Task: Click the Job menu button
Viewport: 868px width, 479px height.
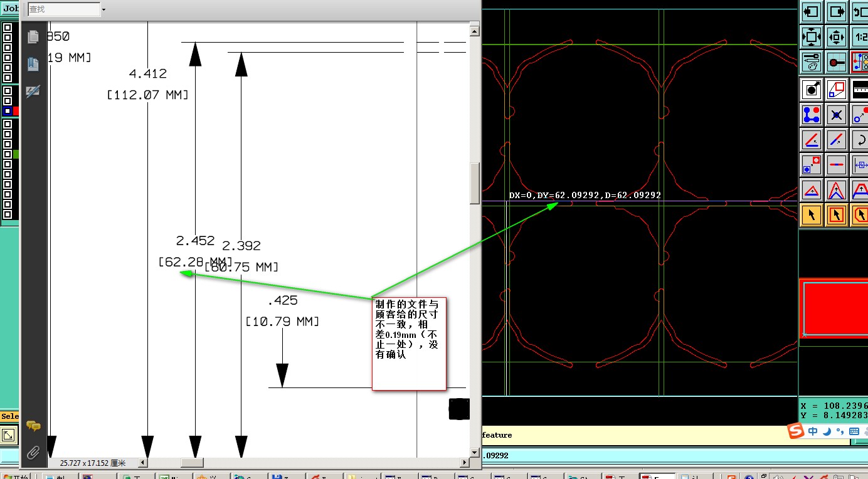Action: pyautogui.click(x=10, y=9)
